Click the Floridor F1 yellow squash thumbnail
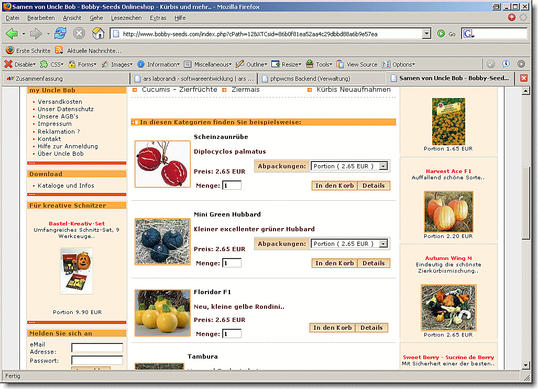 pos(163,313)
